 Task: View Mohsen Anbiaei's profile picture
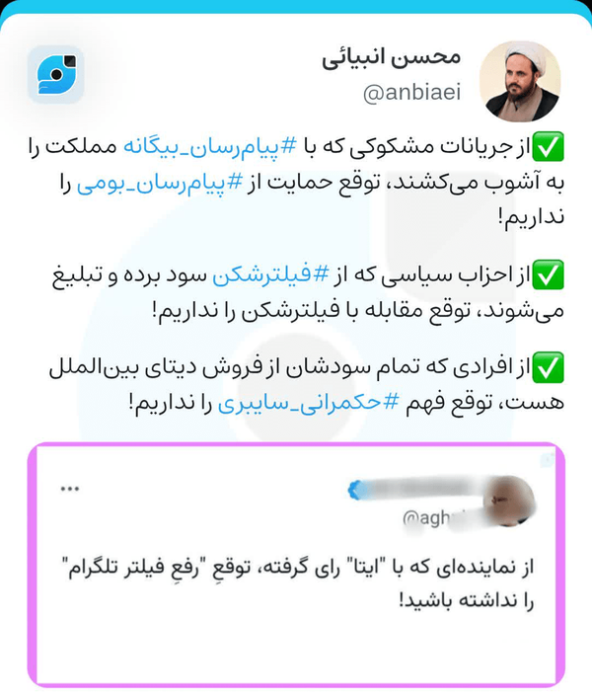point(520,81)
